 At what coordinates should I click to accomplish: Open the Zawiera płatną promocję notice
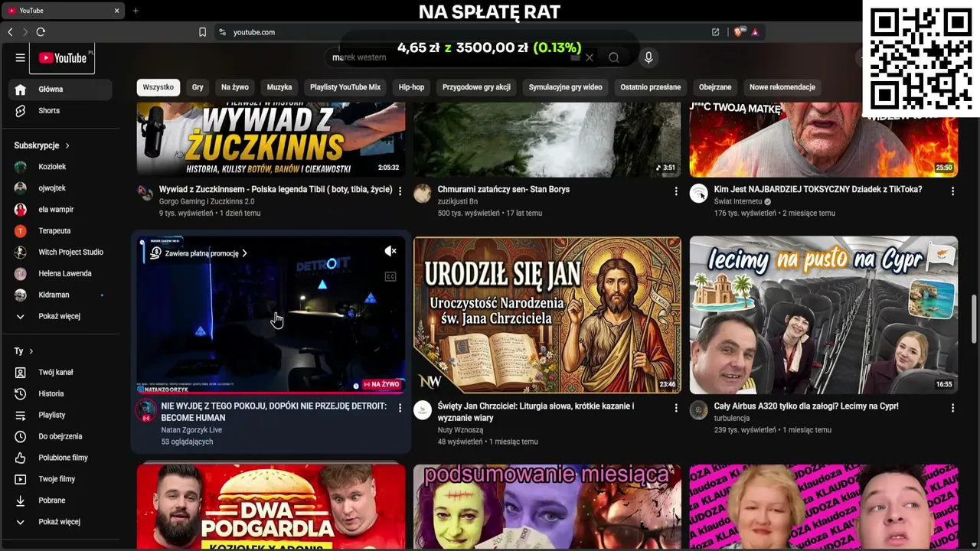[198, 253]
